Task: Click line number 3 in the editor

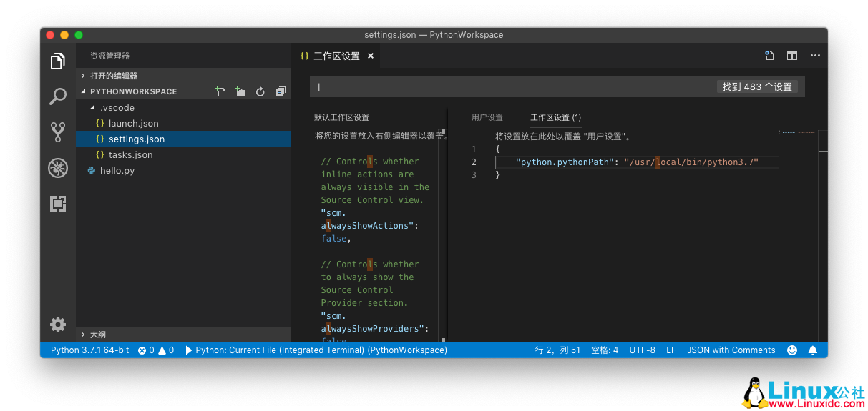Action: pos(473,175)
